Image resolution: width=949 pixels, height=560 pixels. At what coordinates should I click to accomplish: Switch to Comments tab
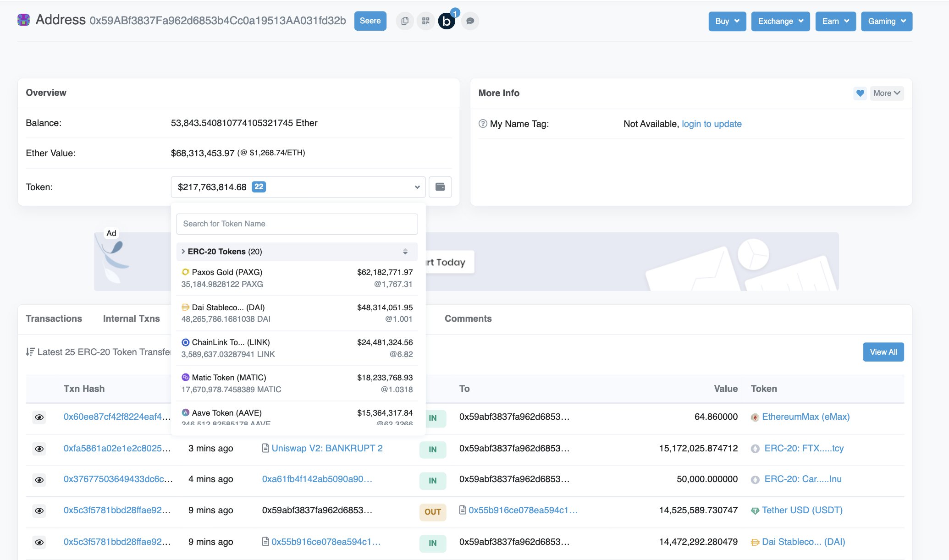(468, 318)
